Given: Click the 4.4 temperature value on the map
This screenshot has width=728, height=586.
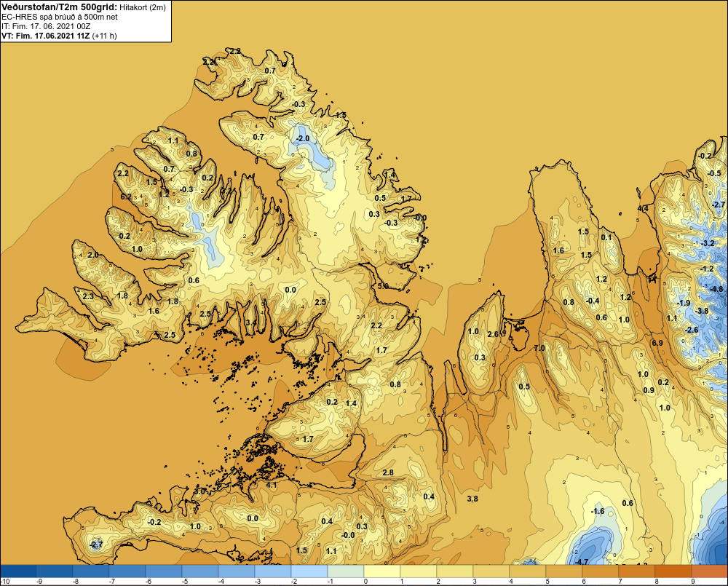Looking at the screenshot, I should [x=643, y=208].
